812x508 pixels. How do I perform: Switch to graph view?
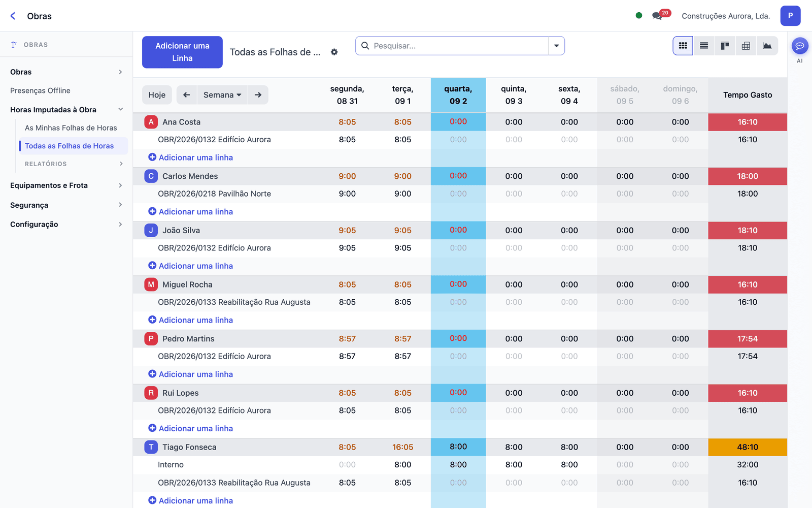tap(767, 46)
